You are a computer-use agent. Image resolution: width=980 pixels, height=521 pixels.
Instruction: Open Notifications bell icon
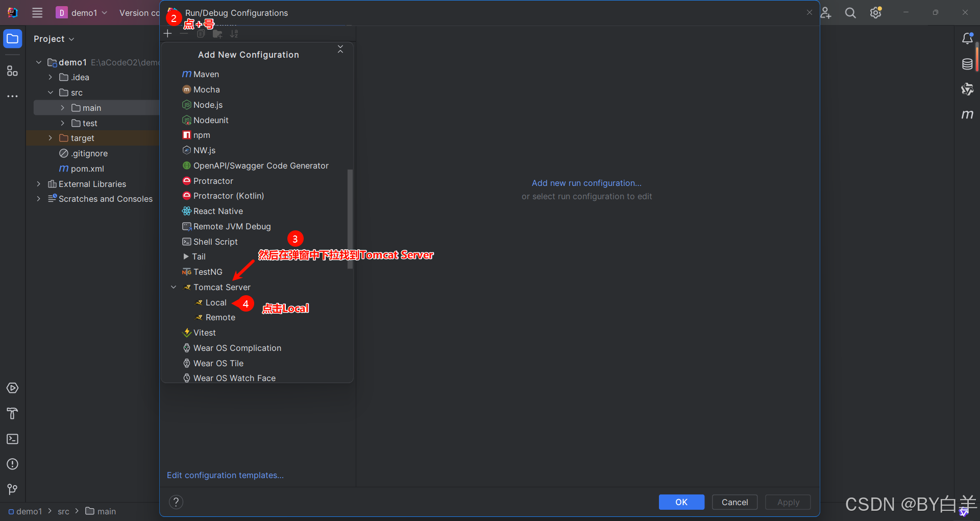coord(967,39)
